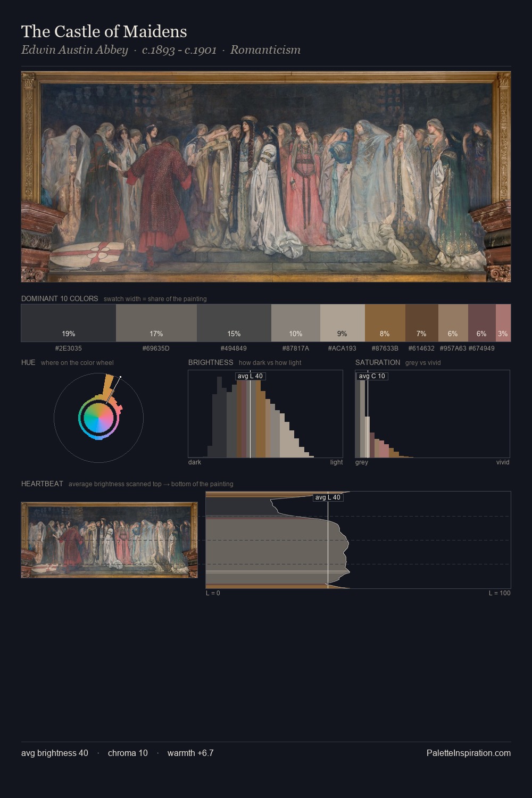Click the hex code #87817A
Image resolution: width=532 pixels, height=798 pixels.
[x=295, y=348]
